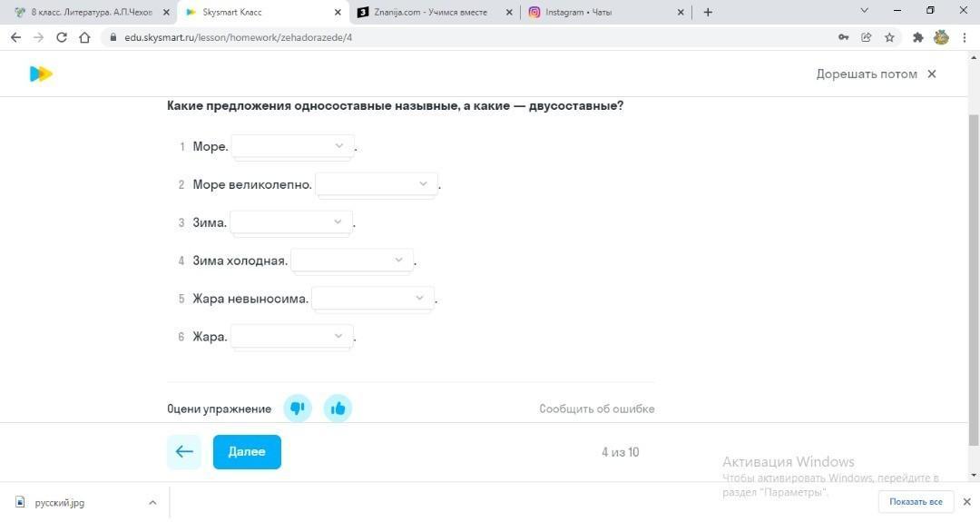Switch to the Znanija.com tab
Viewport: 980px width, 522px height.
[429, 12]
